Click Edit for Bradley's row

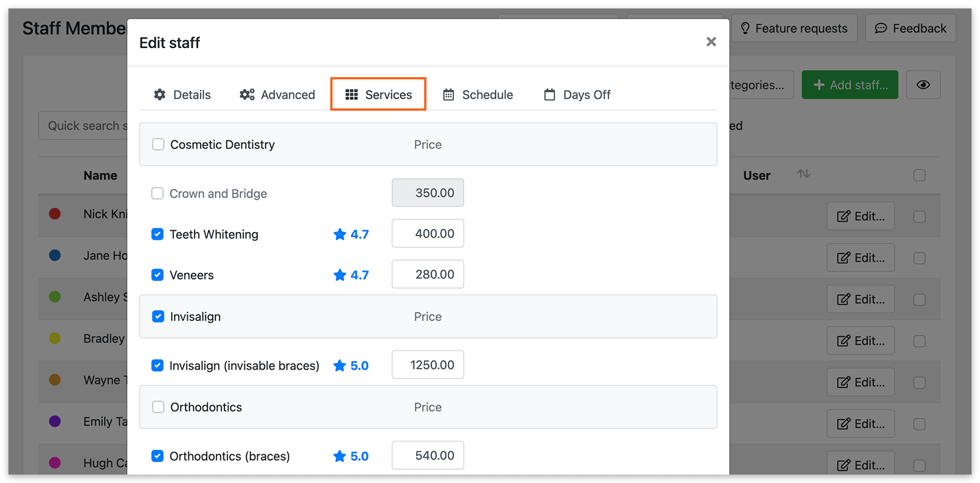coord(861,341)
